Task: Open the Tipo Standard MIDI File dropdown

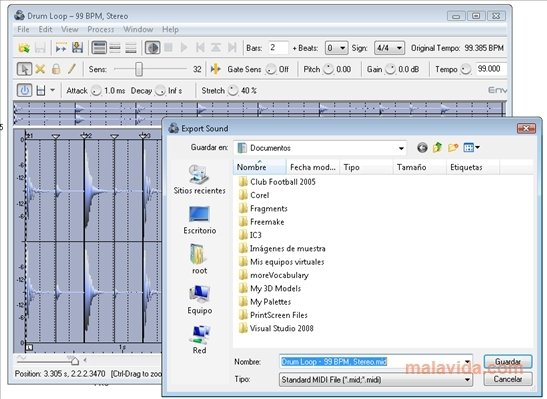Action: (x=376, y=379)
